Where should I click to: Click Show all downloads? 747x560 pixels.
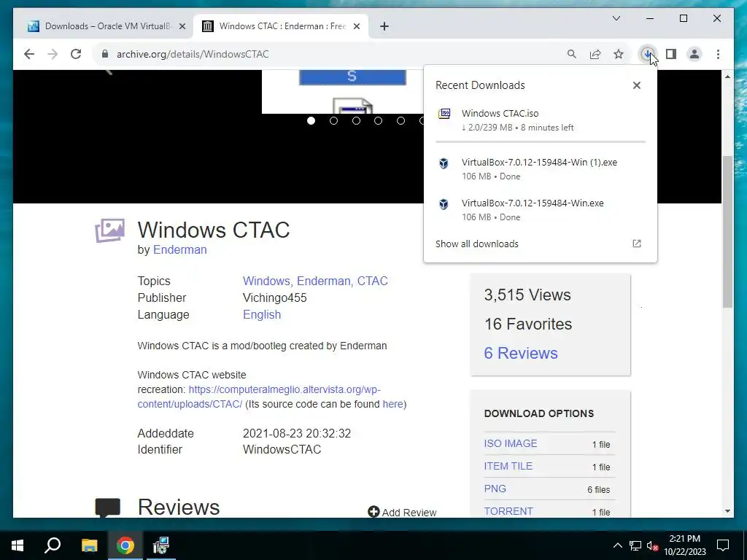(x=477, y=244)
